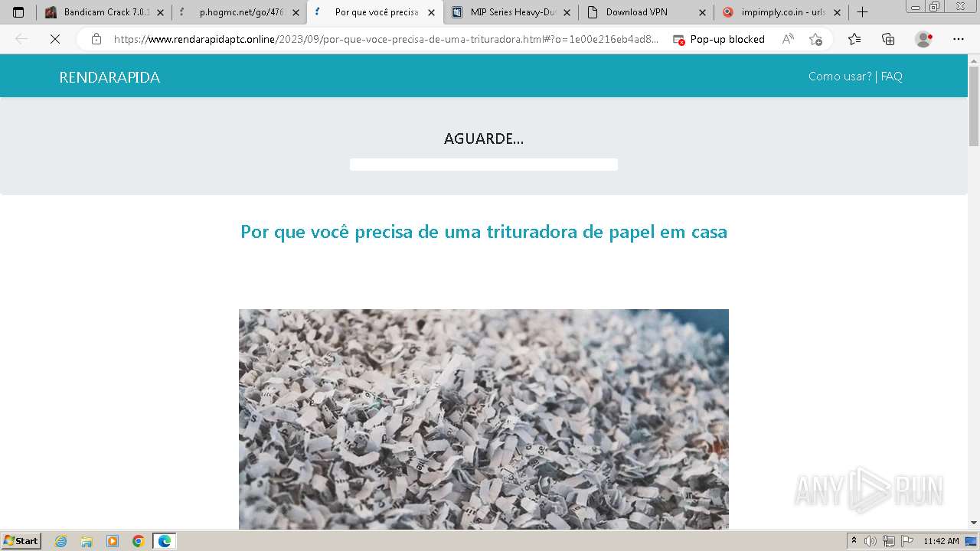Viewport: 980px width, 551px height.
Task: Select the Microsoft Edge taskbar button
Action: 165,541
